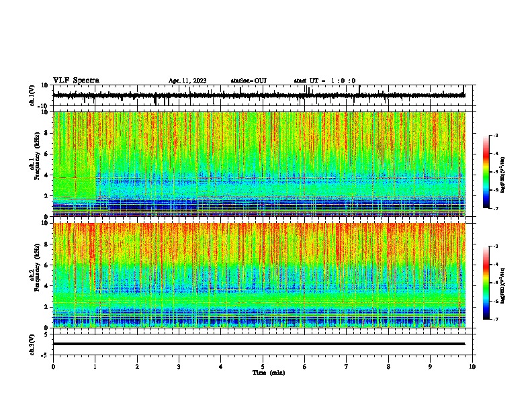Click time axis tick label 0
Image resolution: width=532 pixels, height=411 pixels.
53,367
